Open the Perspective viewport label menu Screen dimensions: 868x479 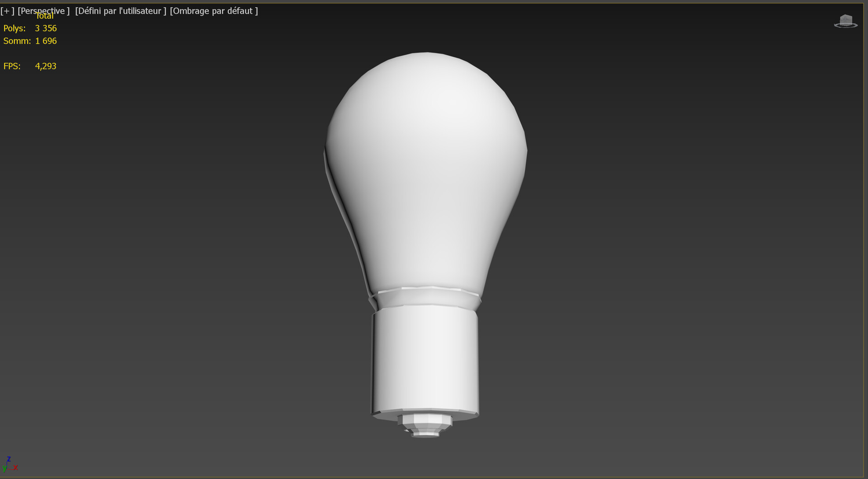pos(43,11)
